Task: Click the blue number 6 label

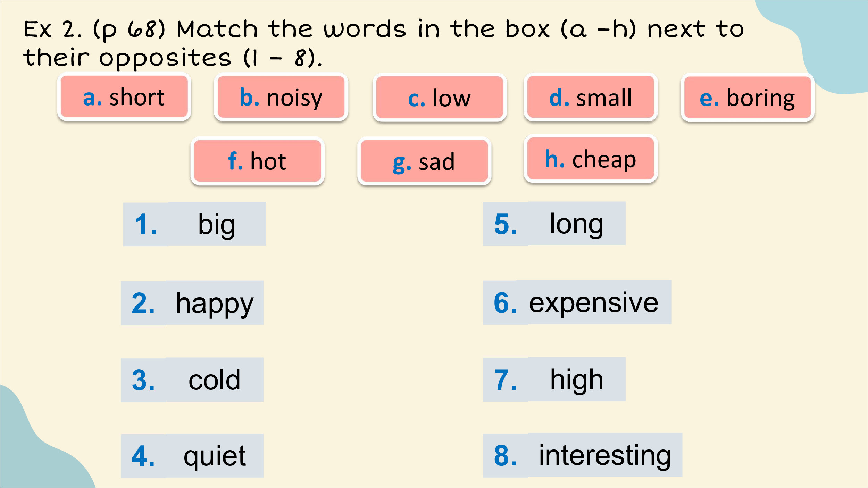Action: [505, 303]
